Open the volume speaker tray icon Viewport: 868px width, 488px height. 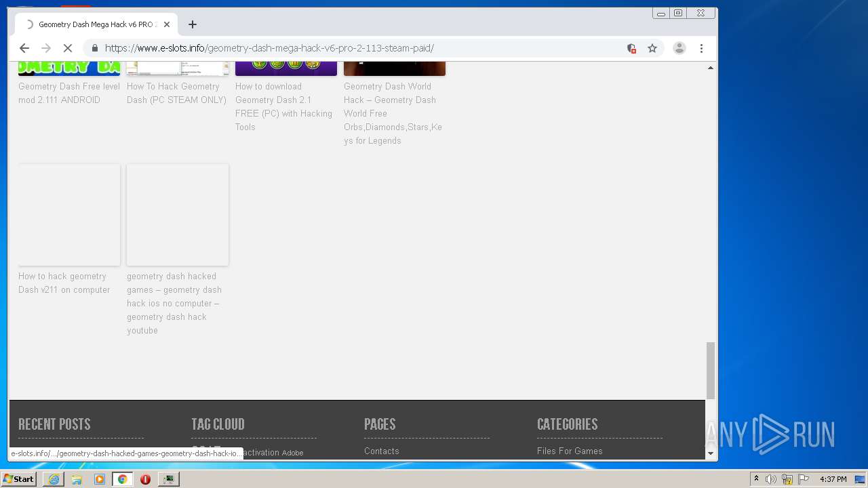point(771,479)
